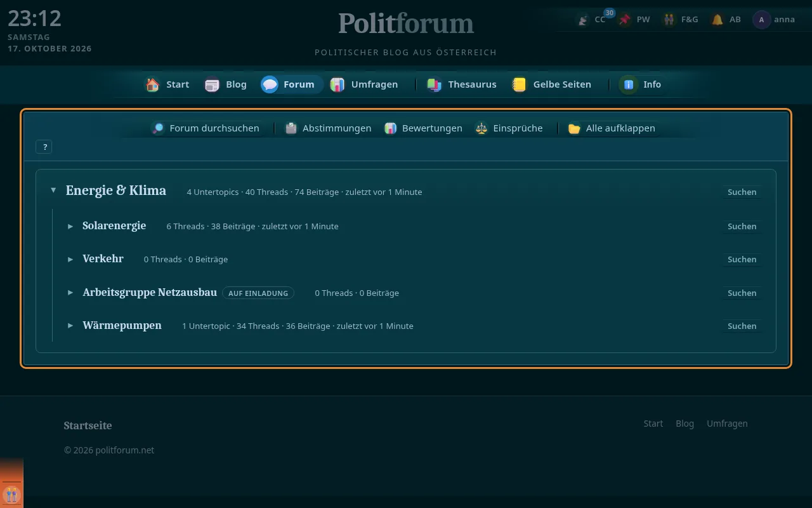Expand the Arbeitsgruppe Netzausbau subtopic
812x508 pixels.
tap(70, 293)
